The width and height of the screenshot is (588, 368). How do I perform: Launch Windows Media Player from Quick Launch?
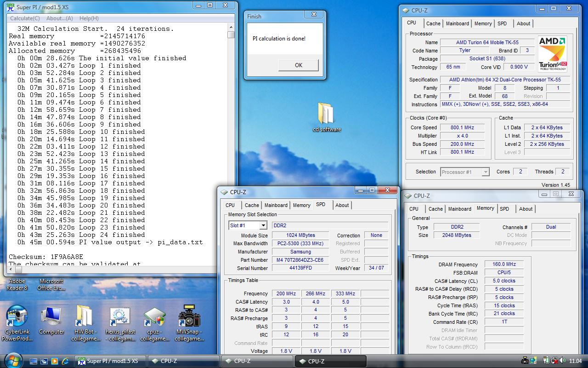[55, 361]
